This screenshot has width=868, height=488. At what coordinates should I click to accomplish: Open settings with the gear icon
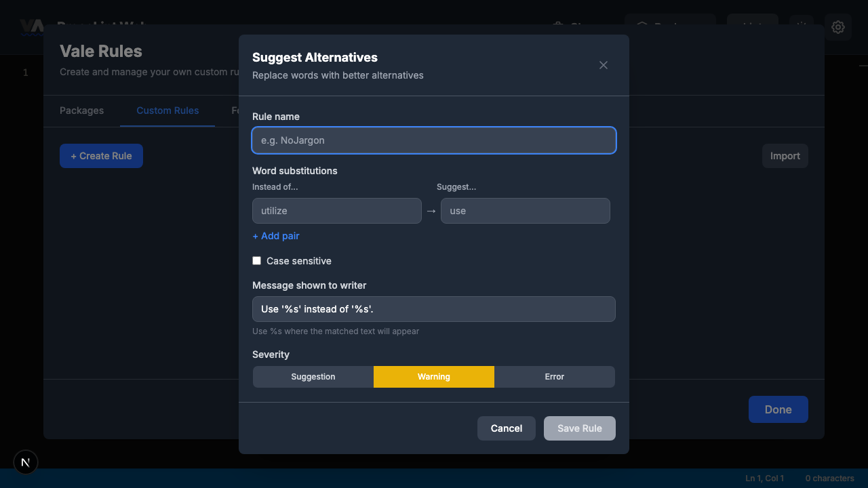[x=838, y=27]
